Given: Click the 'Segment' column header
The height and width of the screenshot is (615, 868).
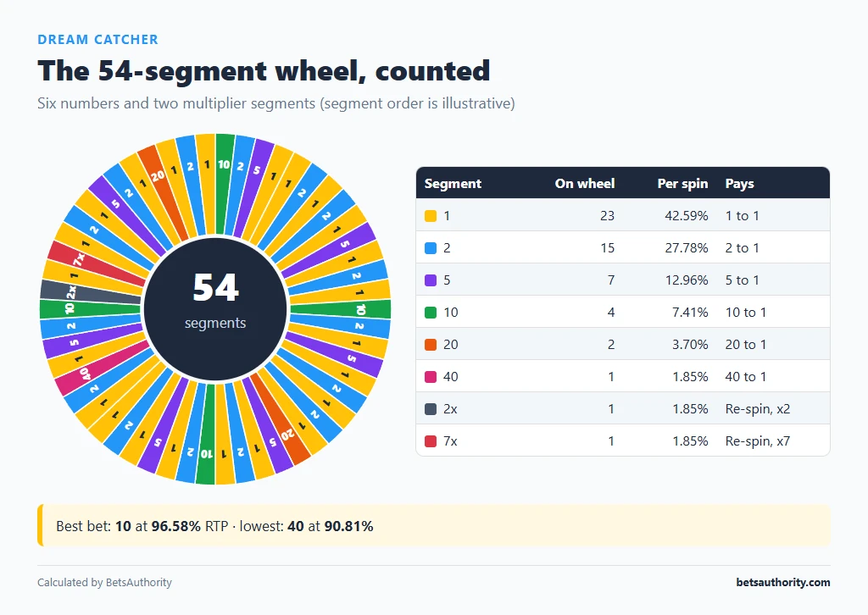Looking at the screenshot, I should coord(453,184).
